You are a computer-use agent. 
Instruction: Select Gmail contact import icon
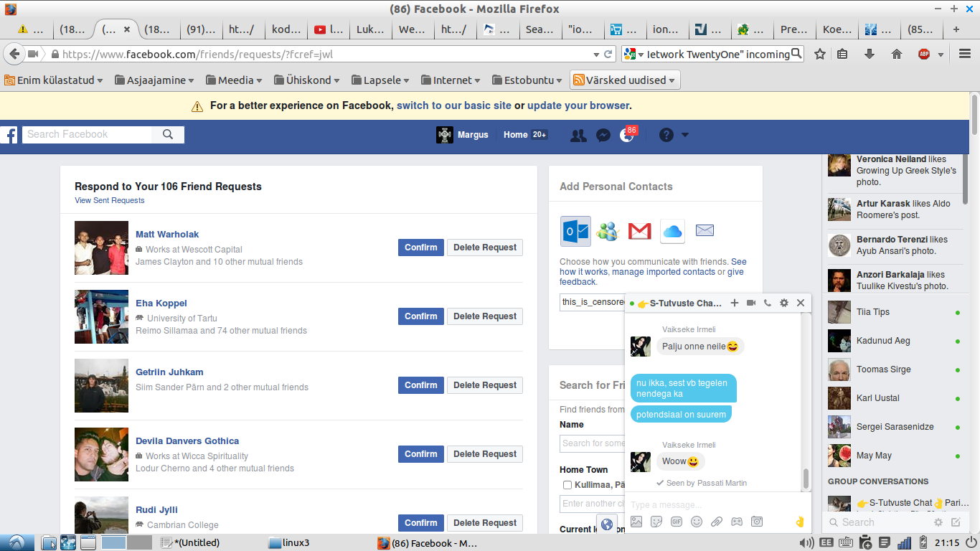click(x=639, y=231)
